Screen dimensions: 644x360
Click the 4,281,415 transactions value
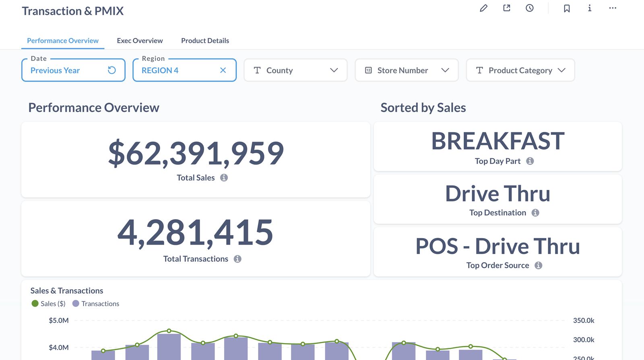point(196,232)
